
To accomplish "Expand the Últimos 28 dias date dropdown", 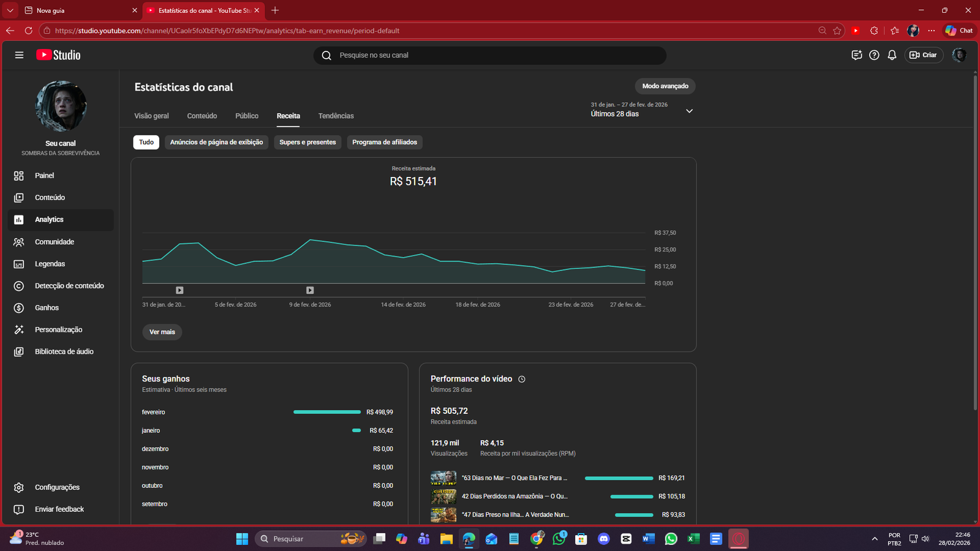I will click(x=689, y=111).
